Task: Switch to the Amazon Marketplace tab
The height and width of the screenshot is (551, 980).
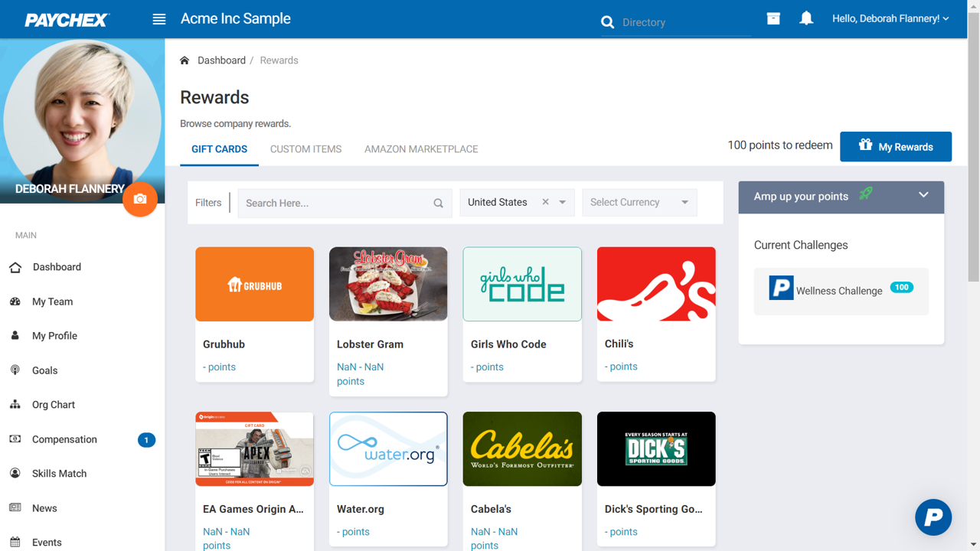Action: 421,149
